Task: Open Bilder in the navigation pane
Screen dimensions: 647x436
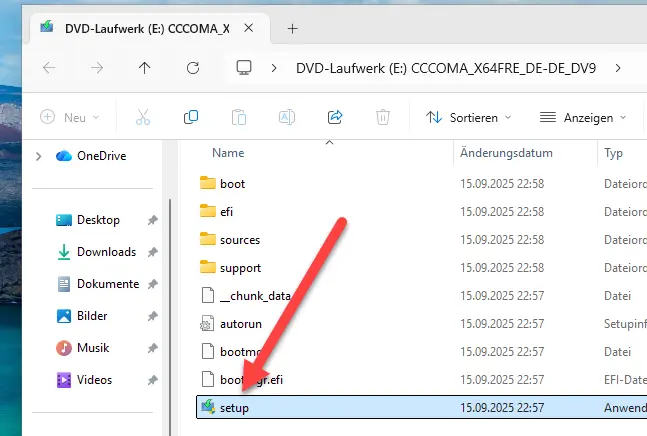Action: click(x=93, y=316)
